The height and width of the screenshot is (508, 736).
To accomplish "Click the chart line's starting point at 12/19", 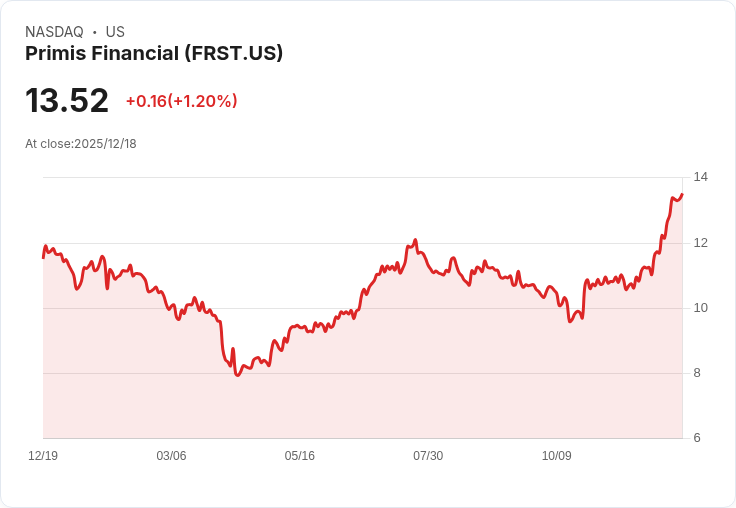I will tap(43, 257).
